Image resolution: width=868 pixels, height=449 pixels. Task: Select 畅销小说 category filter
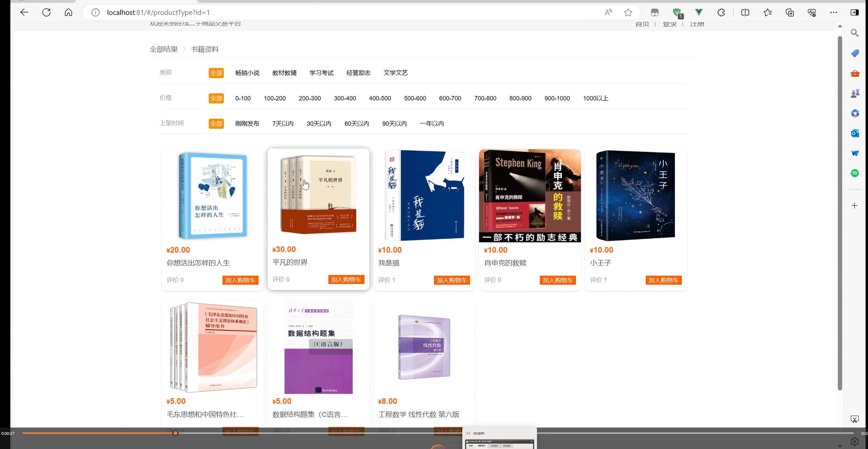click(x=247, y=73)
